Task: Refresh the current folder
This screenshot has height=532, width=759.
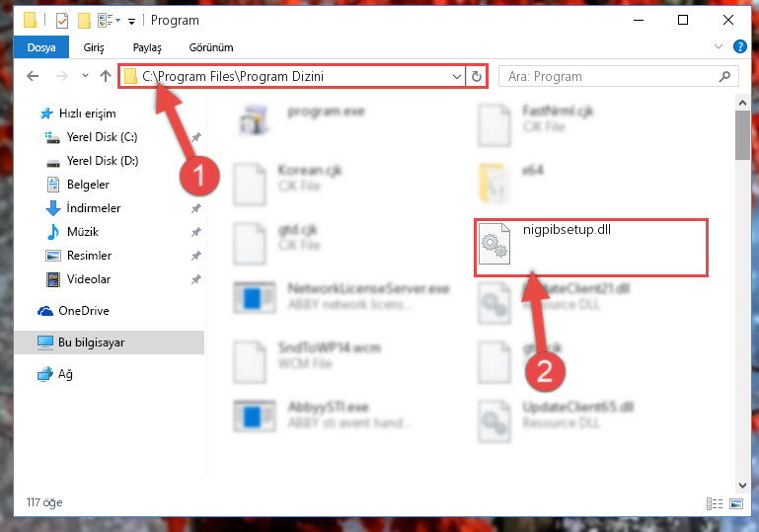Action: (477, 76)
